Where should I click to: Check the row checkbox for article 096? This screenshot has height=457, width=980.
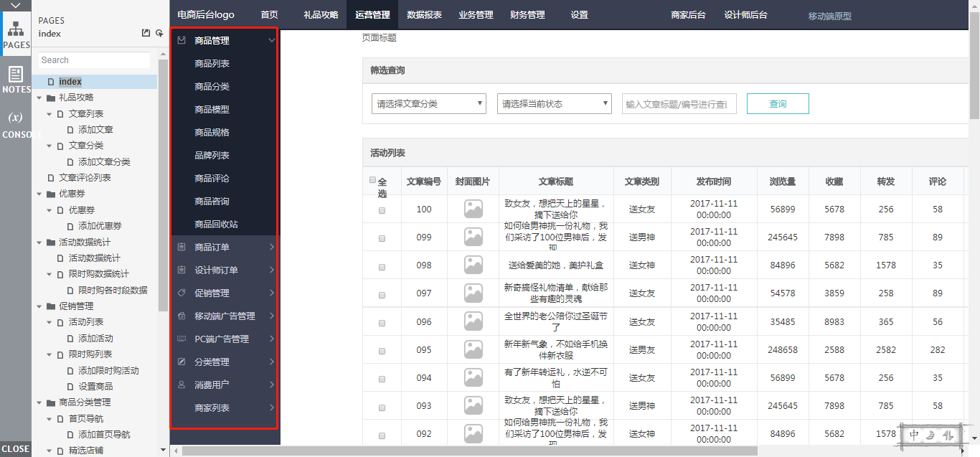tap(382, 323)
